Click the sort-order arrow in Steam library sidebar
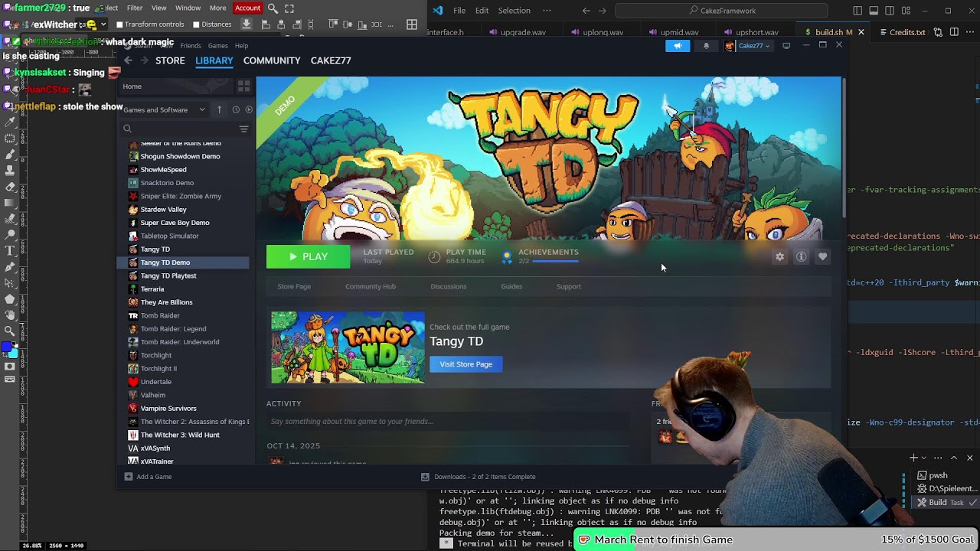The height and width of the screenshot is (551, 980). click(x=219, y=109)
